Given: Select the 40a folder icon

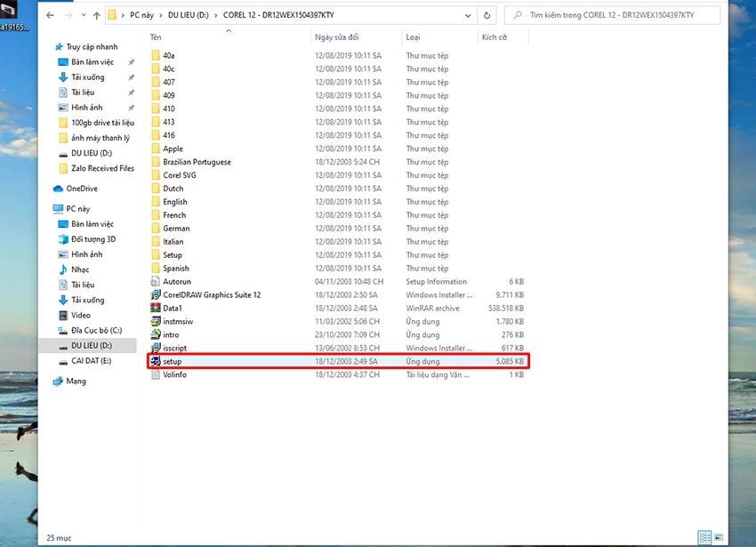Looking at the screenshot, I should (156, 55).
